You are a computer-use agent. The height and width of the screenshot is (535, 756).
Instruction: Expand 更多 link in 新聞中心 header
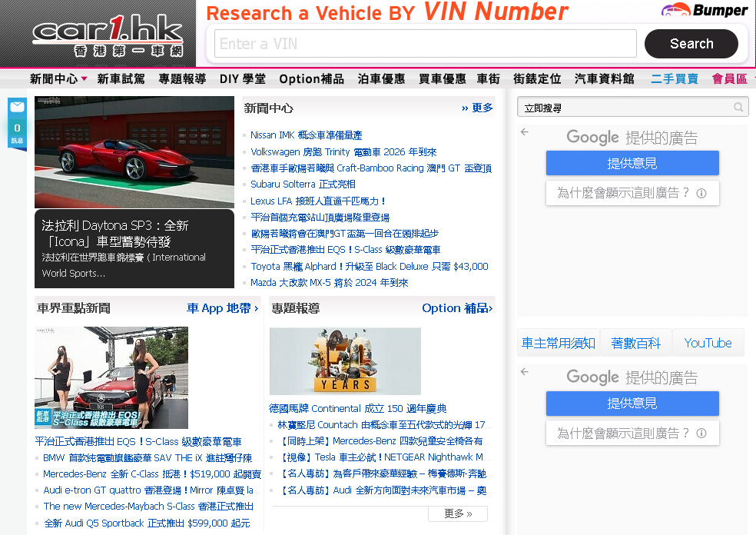[477, 108]
